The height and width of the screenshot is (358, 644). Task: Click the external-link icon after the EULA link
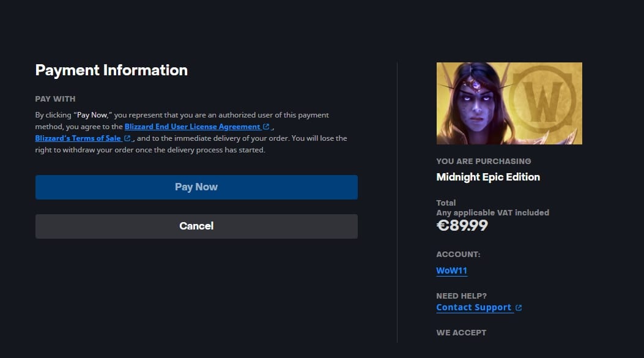tap(265, 126)
